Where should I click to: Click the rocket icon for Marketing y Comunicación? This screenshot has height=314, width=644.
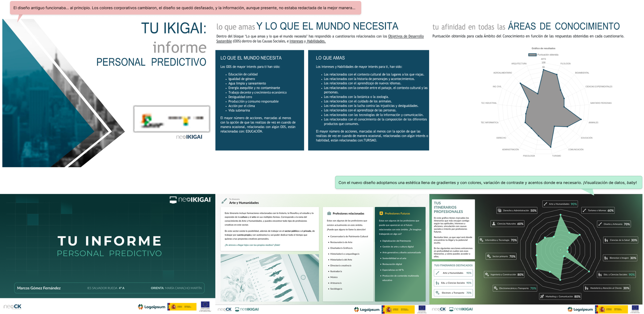click(x=542, y=296)
